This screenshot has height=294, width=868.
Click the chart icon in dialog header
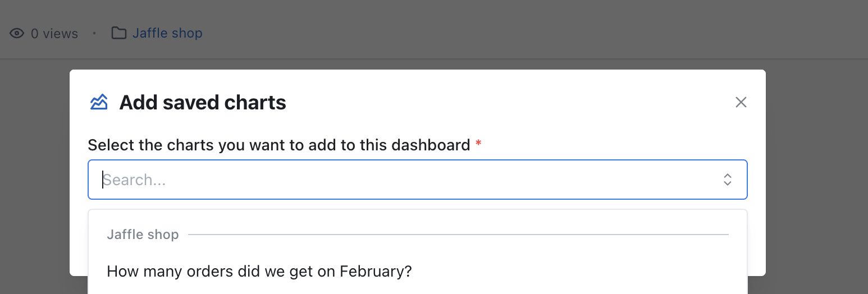click(x=99, y=102)
